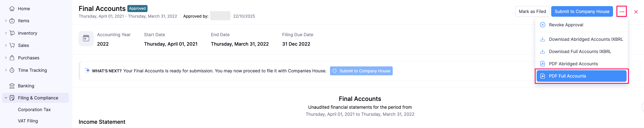Viewport: 644px width, 128px height.
Task: Click the Filing & Compliance icon
Action: (12, 98)
